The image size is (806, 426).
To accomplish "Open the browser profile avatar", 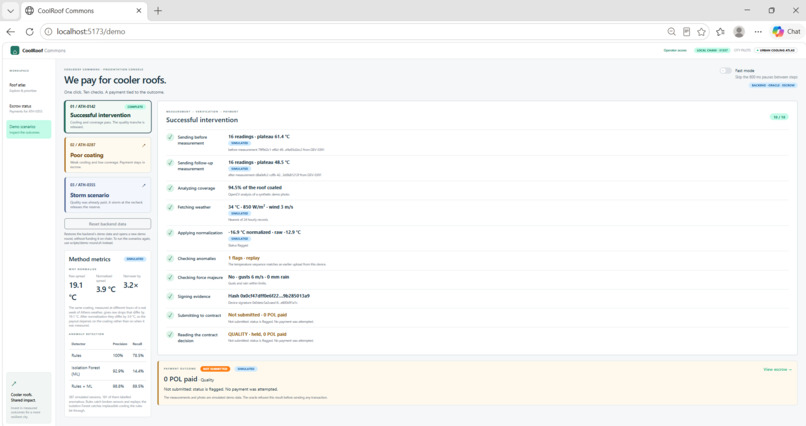I will [739, 31].
